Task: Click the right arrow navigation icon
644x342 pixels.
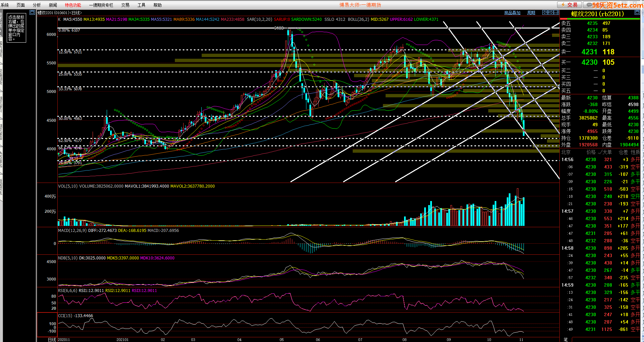Action: (550, 13)
